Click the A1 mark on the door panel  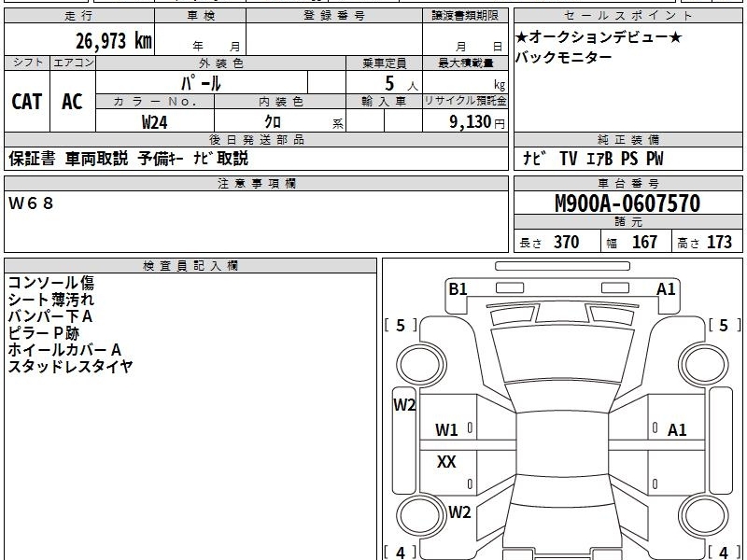click(677, 430)
